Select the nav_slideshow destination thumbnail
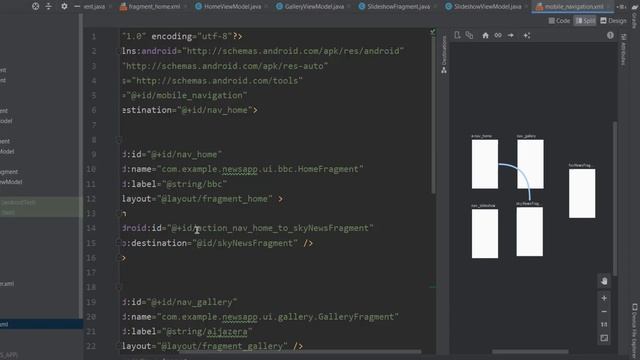Screen dimensions: 640x360 pos(485,233)
